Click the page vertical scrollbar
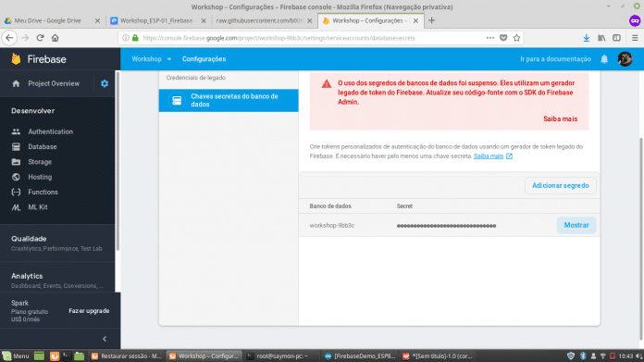The image size is (644, 362). 641,238
